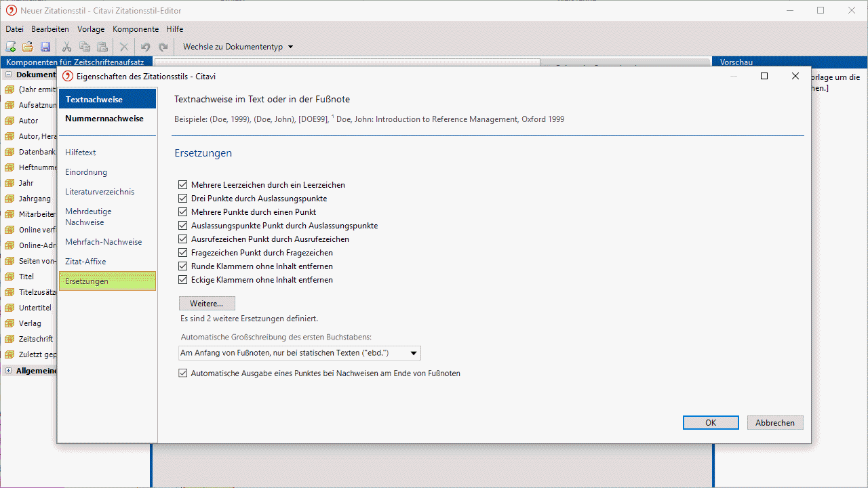This screenshot has width=868, height=488.
Task: Expand the Allgemein tree section
Action: 8,371
